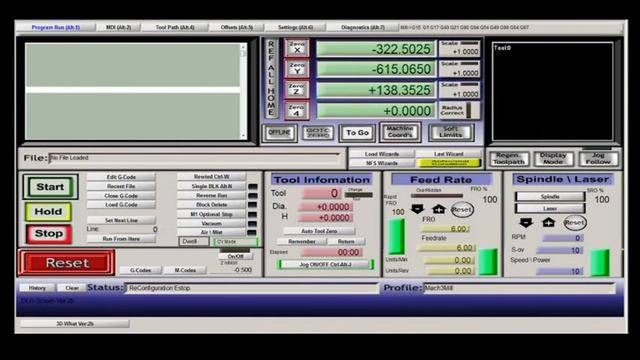Click the yellow Hold button
Viewport: 640px width, 360px height.
[48, 211]
